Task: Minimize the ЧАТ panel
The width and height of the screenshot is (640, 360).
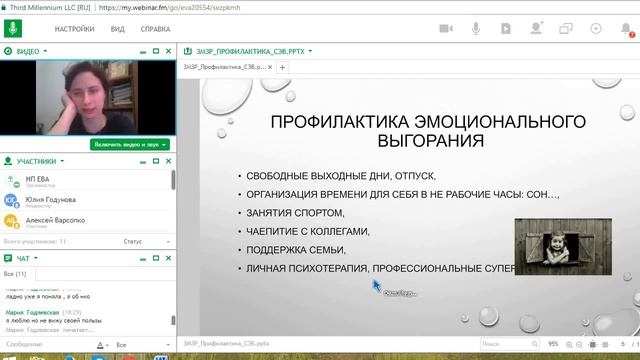Action: click(143, 258)
